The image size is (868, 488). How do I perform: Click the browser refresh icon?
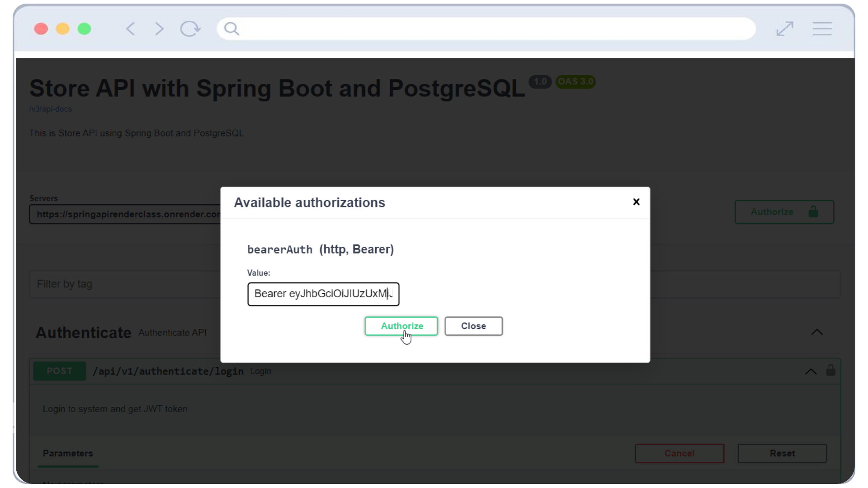click(x=190, y=28)
